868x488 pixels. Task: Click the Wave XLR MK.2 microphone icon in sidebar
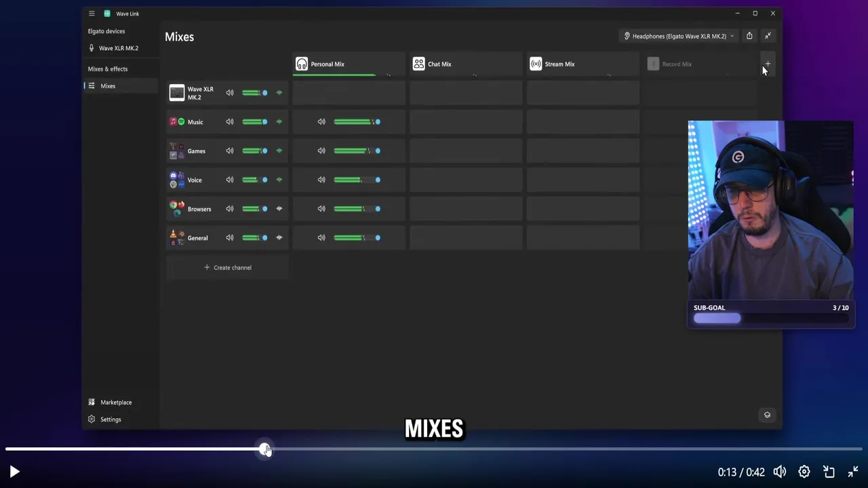click(x=92, y=48)
